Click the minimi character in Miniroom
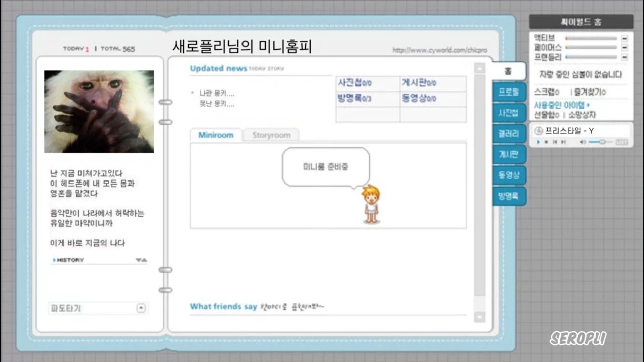 click(372, 204)
